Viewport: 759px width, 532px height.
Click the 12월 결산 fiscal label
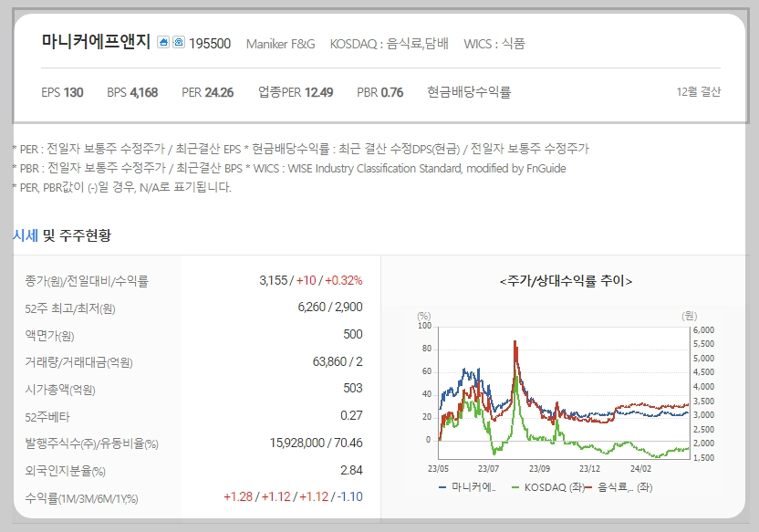tap(699, 92)
